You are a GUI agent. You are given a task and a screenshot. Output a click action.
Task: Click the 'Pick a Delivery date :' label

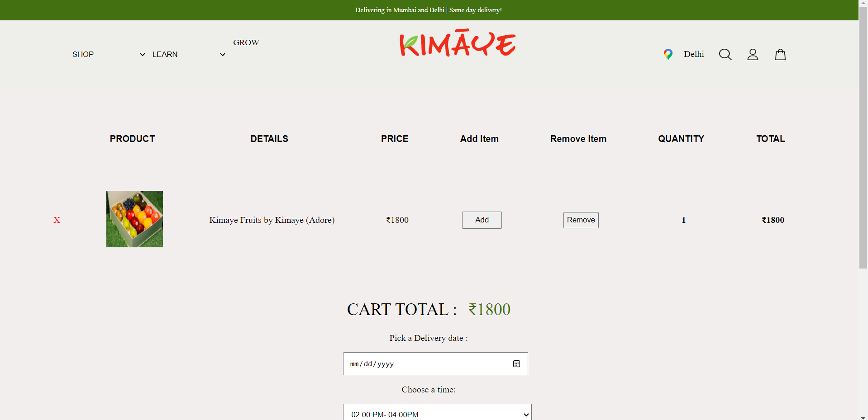click(x=429, y=338)
